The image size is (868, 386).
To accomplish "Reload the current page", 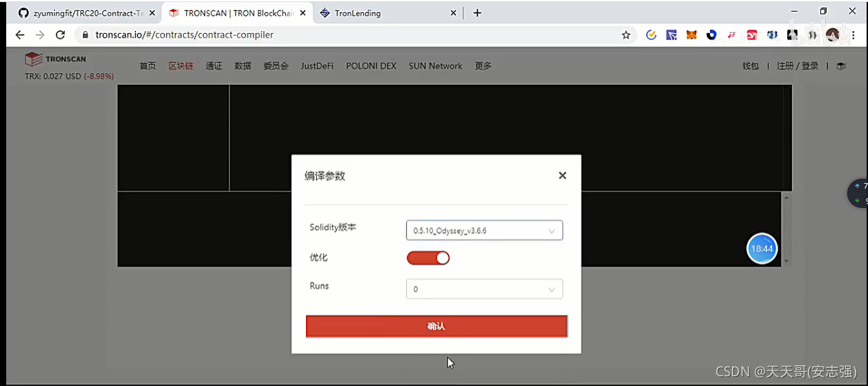I will [60, 35].
